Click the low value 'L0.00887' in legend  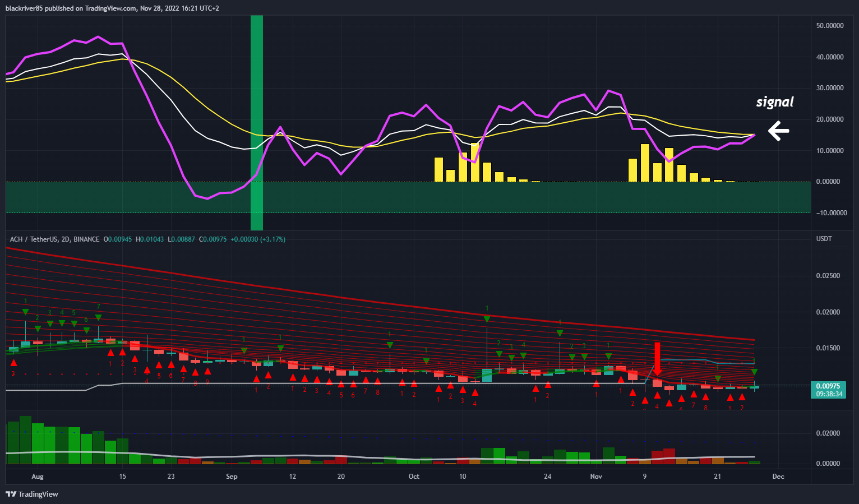point(181,239)
